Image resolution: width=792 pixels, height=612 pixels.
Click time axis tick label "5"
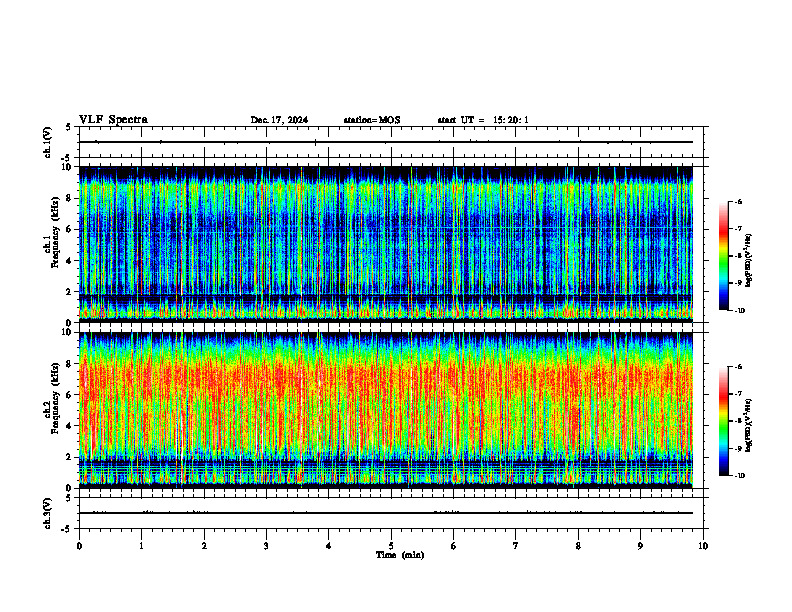click(391, 546)
